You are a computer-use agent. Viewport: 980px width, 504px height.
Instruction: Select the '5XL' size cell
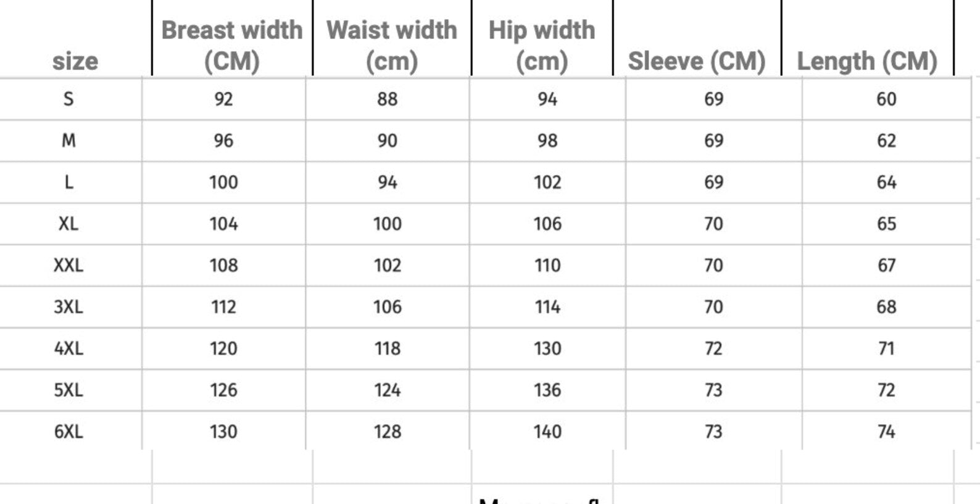pyautogui.click(x=69, y=390)
